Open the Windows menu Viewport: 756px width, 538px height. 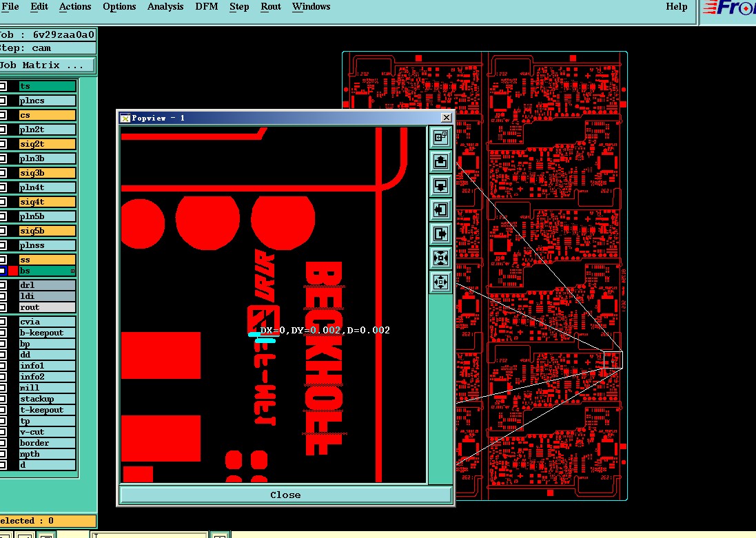click(x=311, y=7)
